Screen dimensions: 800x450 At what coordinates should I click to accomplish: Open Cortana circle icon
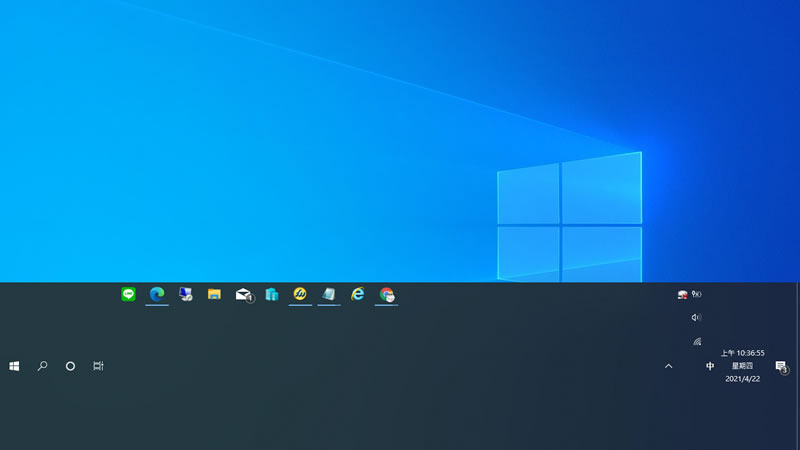(x=70, y=366)
